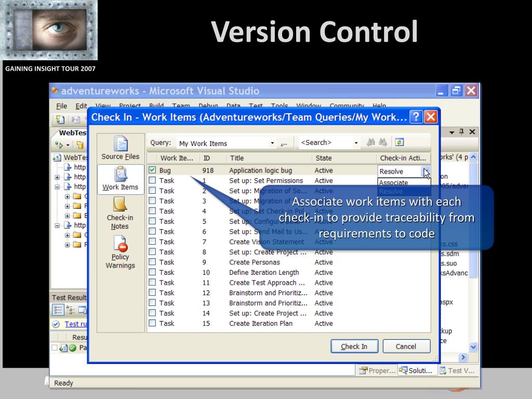
Task: Click the Find Next binoculars icon
Action: point(383,142)
